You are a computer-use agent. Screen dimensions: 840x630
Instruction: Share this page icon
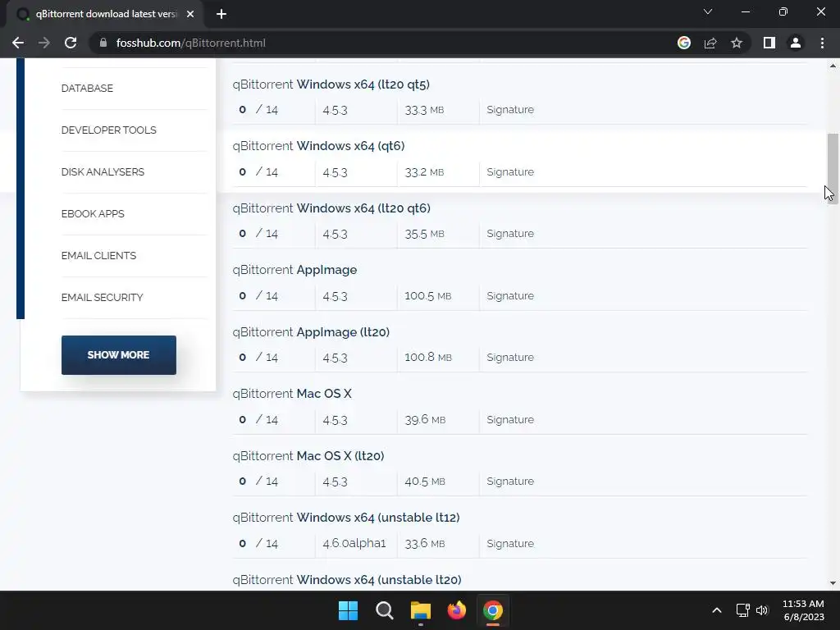point(710,43)
